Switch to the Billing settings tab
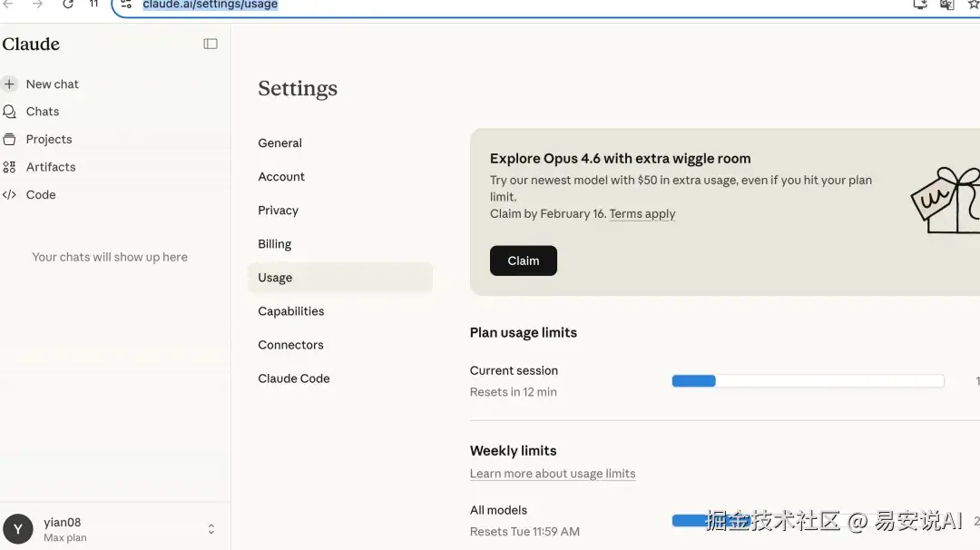Image resolution: width=980 pixels, height=550 pixels. pyautogui.click(x=274, y=244)
